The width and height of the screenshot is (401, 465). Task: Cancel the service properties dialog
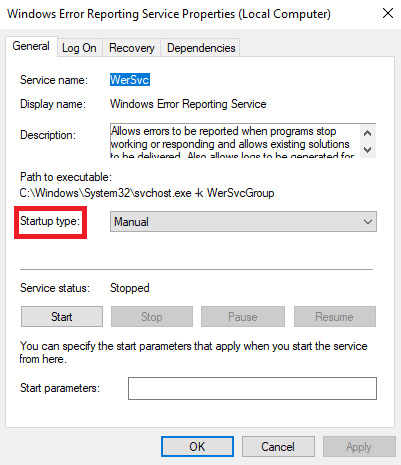point(278,447)
